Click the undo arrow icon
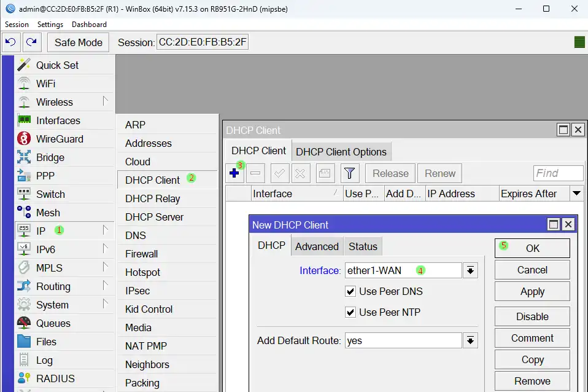 click(10, 42)
